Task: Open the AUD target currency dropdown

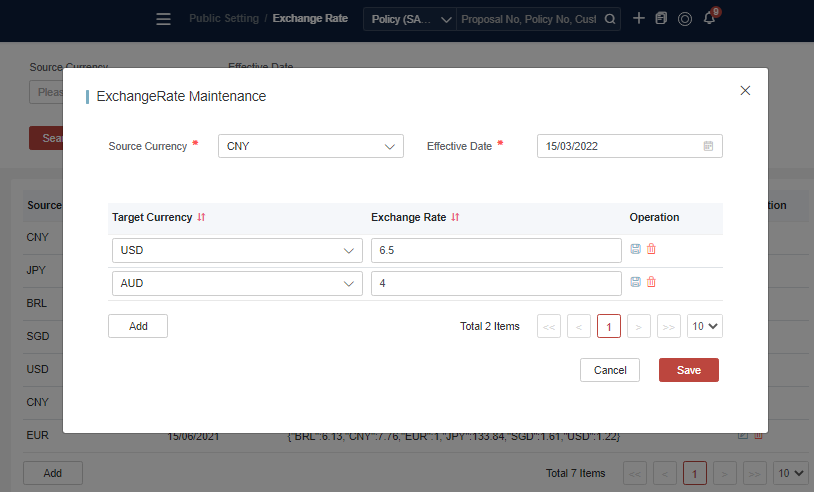Action: click(349, 283)
